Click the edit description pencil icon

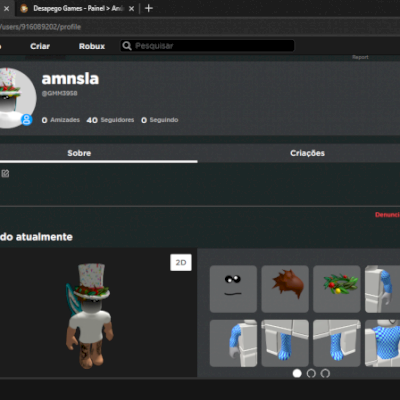click(5, 173)
